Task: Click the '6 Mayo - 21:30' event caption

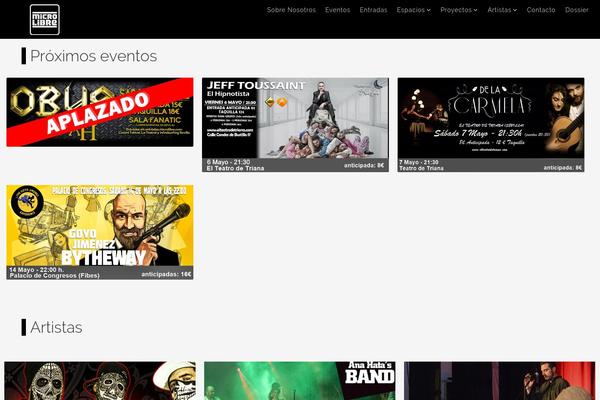Action: [228, 162]
